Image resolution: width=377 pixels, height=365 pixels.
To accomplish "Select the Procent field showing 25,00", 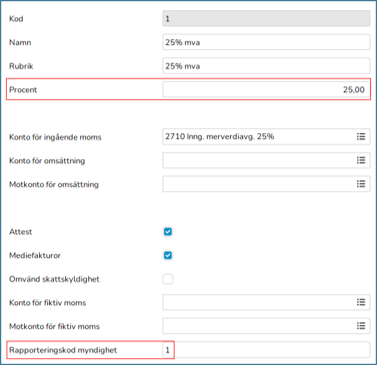I will click(266, 90).
